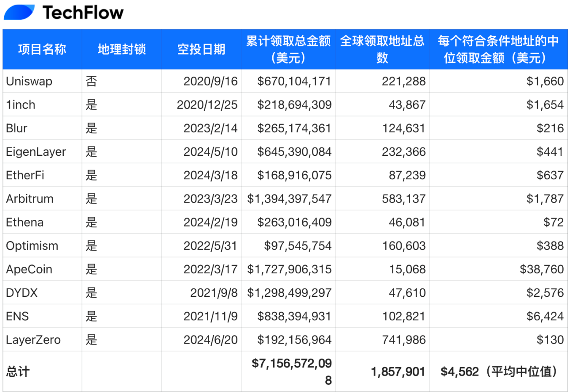Image resolution: width=575 pixels, height=392 pixels.
Task: Click the median claim amount column header
Action: click(498, 49)
